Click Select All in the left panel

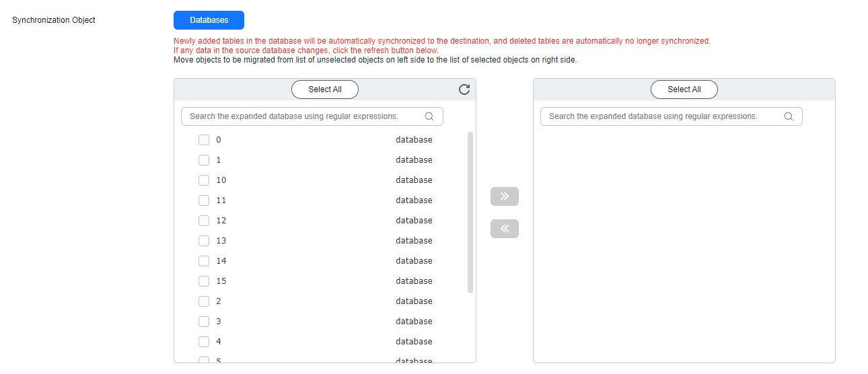[325, 89]
